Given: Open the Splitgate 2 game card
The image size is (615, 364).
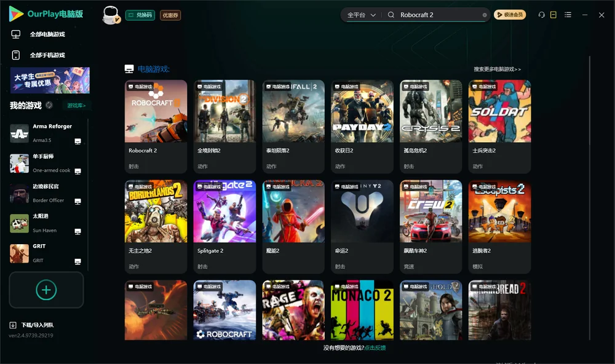Looking at the screenshot, I should tap(224, 227).
